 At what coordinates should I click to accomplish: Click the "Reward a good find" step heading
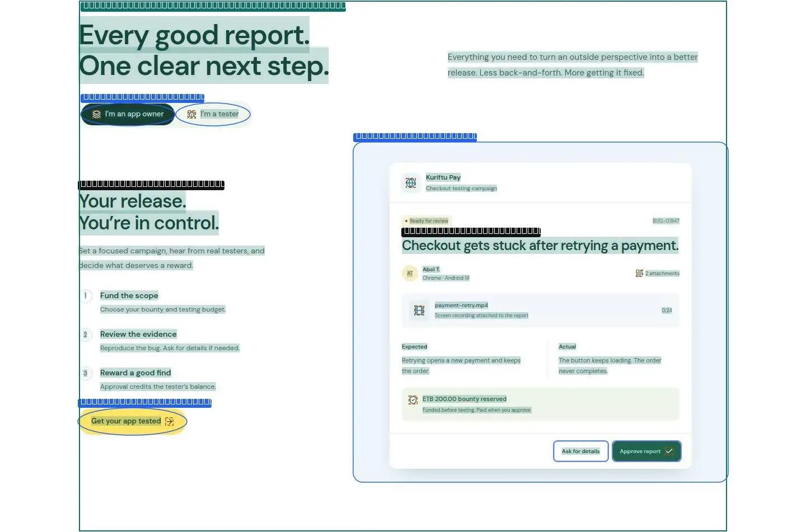135,373
